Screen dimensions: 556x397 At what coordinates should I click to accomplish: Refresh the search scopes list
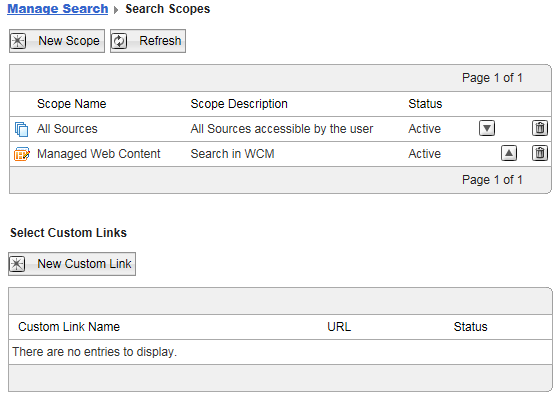pos(148,41)
